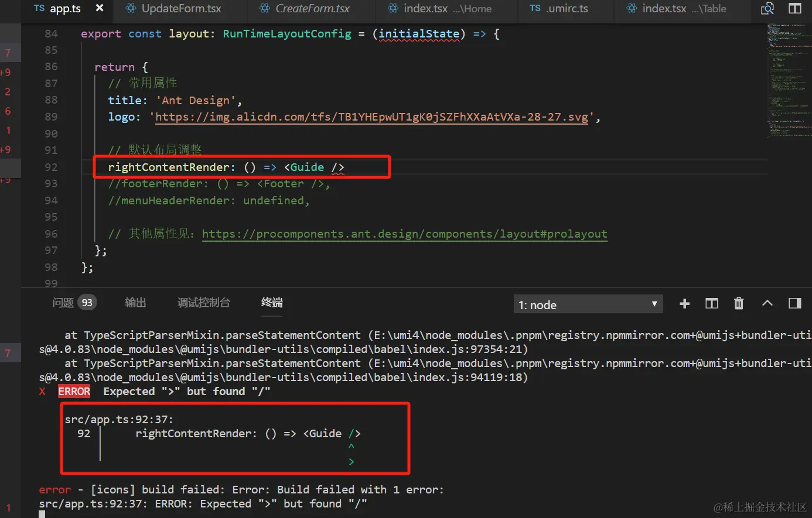Click the 'Expected ">" but found "/"' message after ERROR label
812x518 pixels.
(x=187, y=392)
